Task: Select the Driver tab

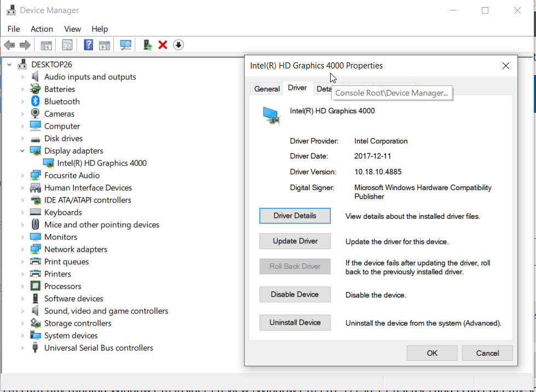Action: coord(297,88)
